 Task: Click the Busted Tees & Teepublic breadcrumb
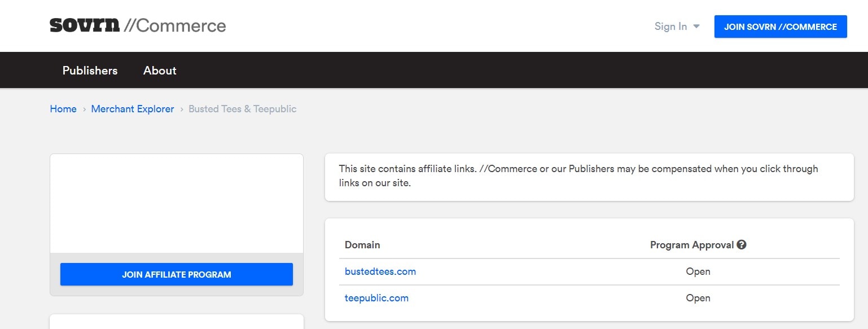click(x=242, y=109)
